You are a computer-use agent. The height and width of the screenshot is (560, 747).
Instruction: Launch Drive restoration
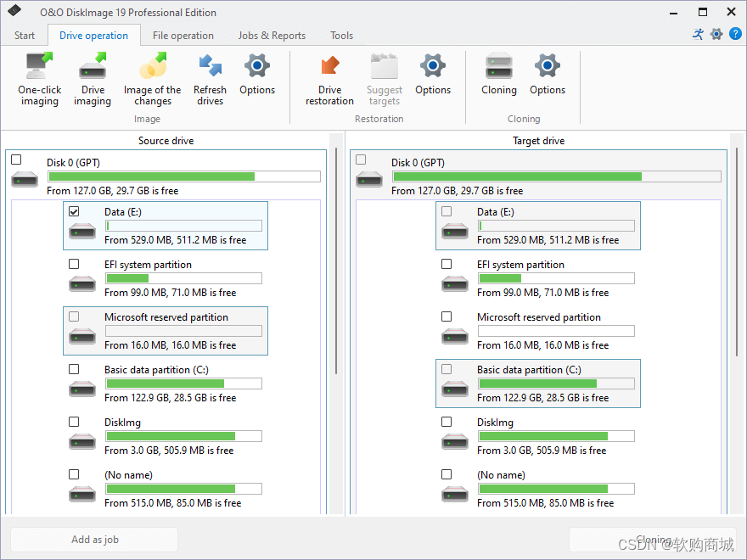click(x=329, y=80)
